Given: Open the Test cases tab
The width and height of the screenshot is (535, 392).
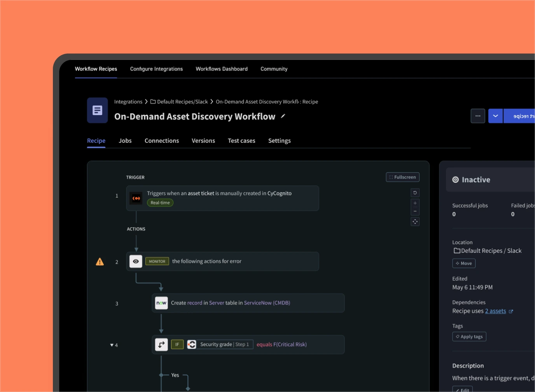Looking at the screenshot, I should pos(241,141).
